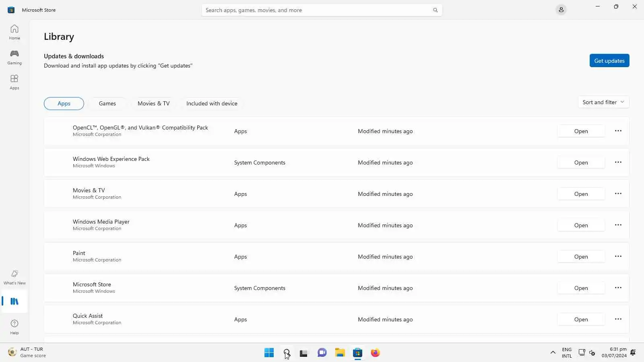Click the Quick Assist app name
Image resolution: width=644 pixels, height=362 pixels.
point(88,316)
